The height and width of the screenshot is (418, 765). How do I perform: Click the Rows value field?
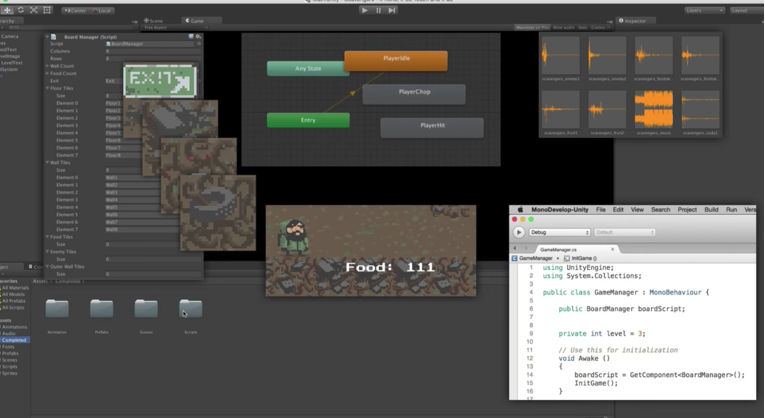tap(153, 59)
